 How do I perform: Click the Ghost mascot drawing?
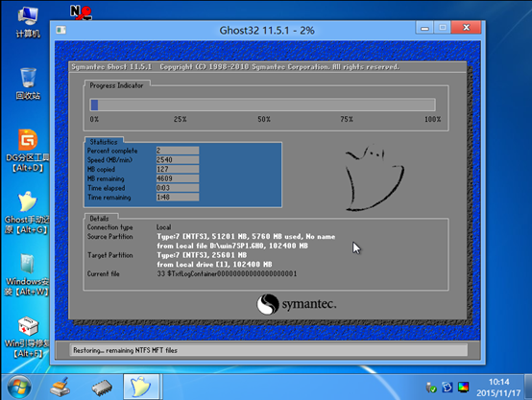point(375,177)
